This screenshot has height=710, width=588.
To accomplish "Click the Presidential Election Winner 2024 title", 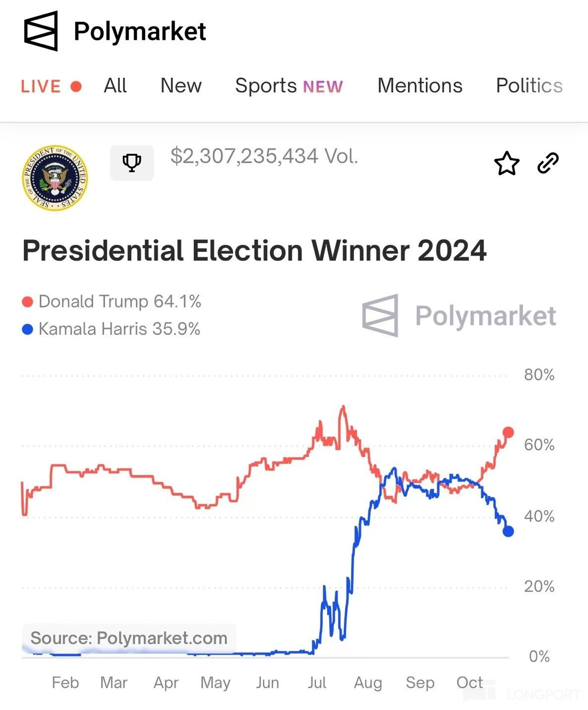I will [254, 250].
